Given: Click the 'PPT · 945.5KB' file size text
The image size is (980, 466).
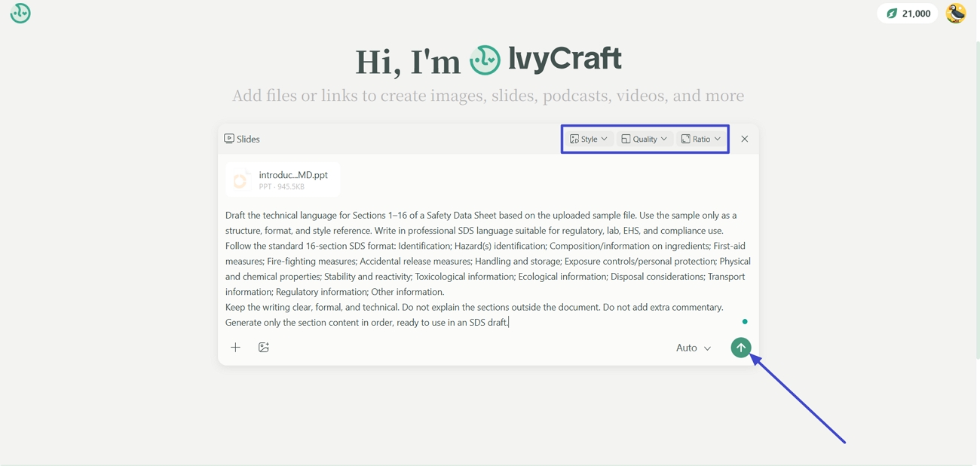Looking at the screenshot, I should point(282,186).
